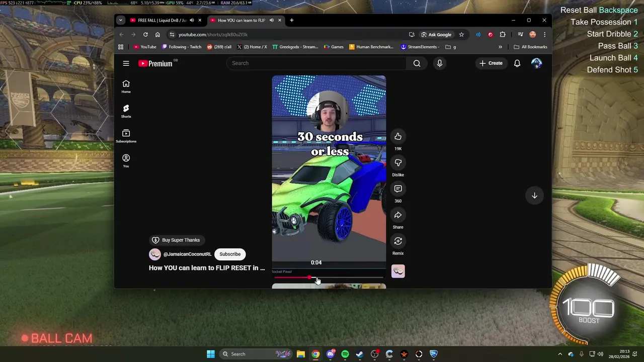
Task: Open Subscriptions in YouTube sidebar
Action: (x=126, y=136)
